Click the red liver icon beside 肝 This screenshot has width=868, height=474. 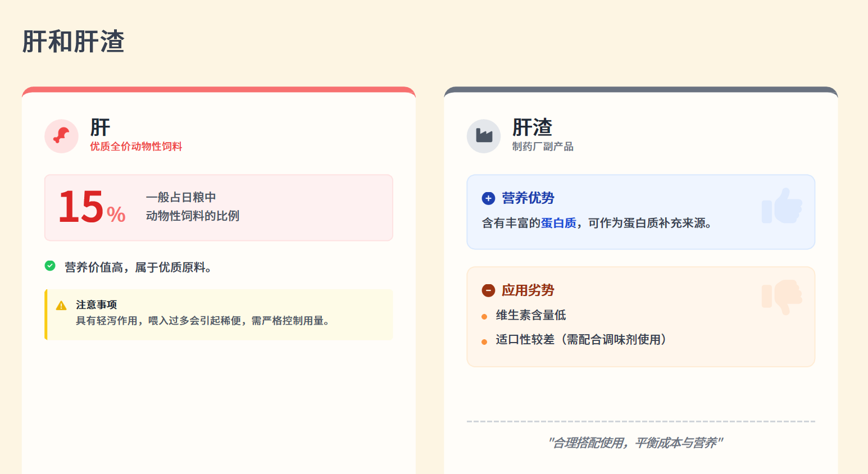pyautogui.click(x=61, y=136)
